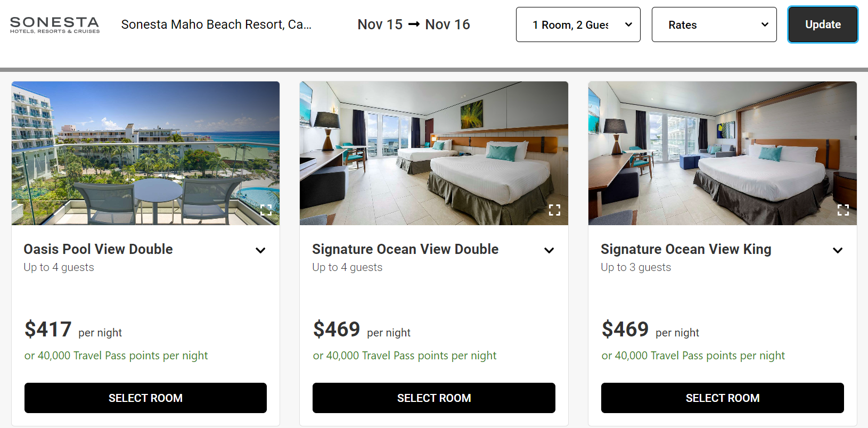Select Room for Signature Ocean View King
Screen dimensions: 868x428
(722, 398)
